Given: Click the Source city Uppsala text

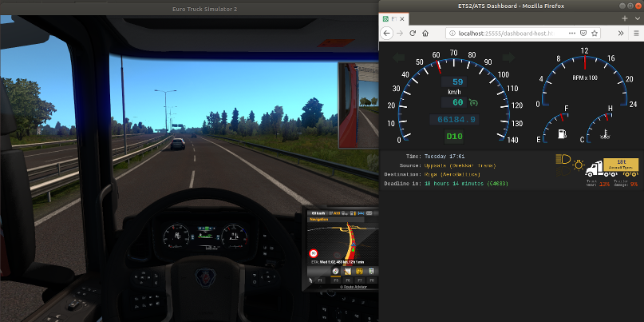Looking at the screenshot, I should 460,165.
